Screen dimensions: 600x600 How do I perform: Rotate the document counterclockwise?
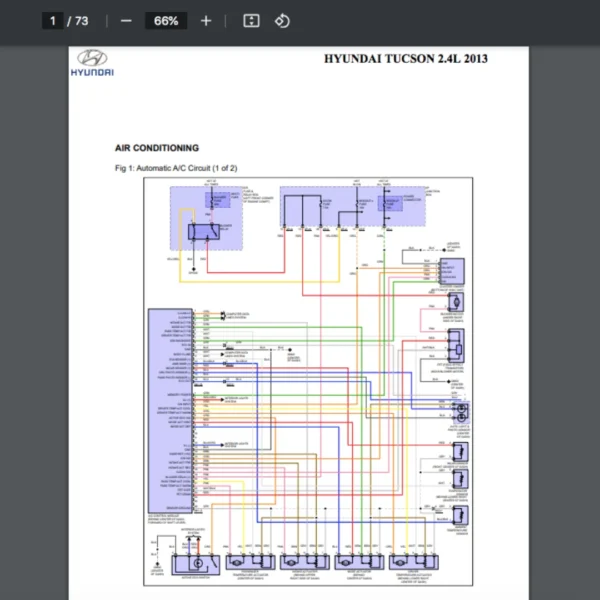(282, 20)
